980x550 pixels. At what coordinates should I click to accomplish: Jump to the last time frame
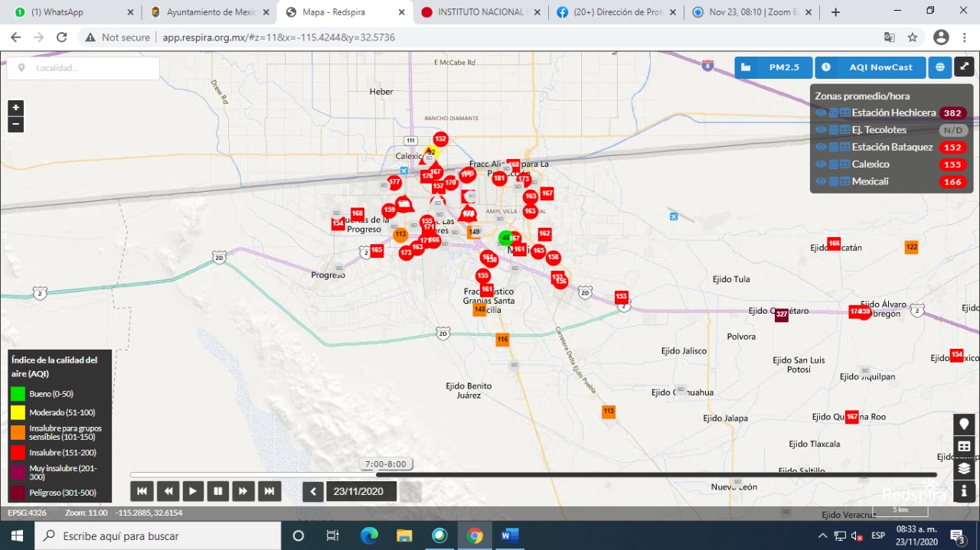pos(269,491)
